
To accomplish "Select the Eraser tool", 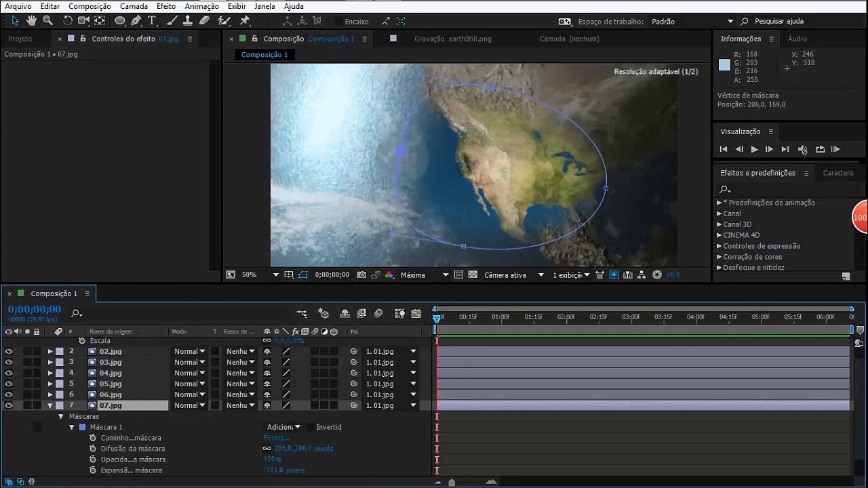I will point(204,21).
